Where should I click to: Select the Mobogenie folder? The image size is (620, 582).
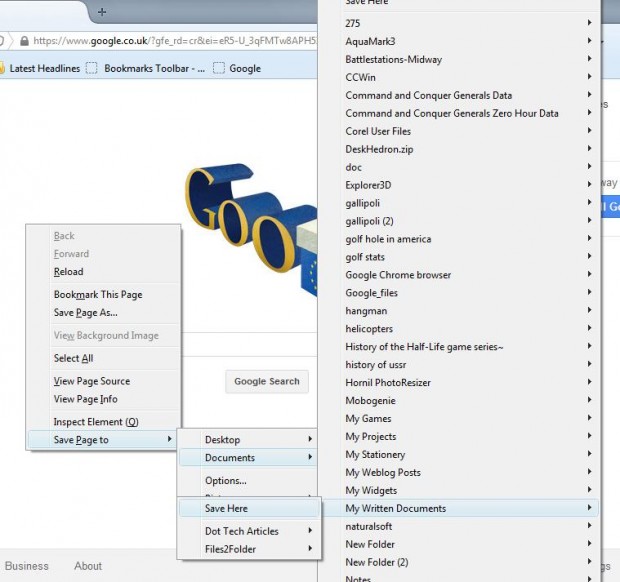tap(459, 401)
